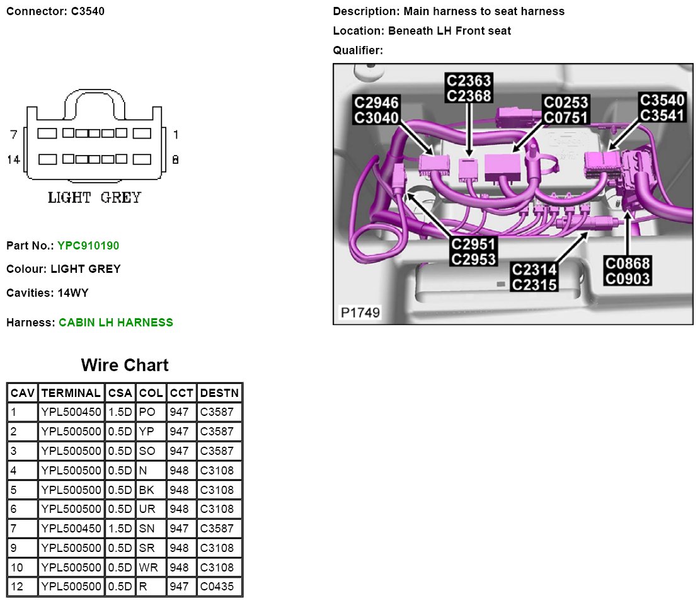Click the C3540 C3541 label in photo
The width and height of the screenshot is (700, 603).
661,108
